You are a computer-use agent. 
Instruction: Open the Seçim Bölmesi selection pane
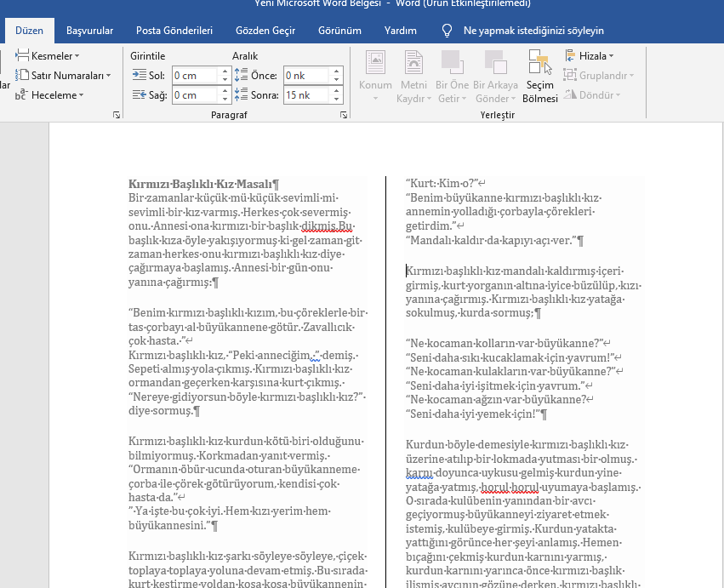(540, 77)
